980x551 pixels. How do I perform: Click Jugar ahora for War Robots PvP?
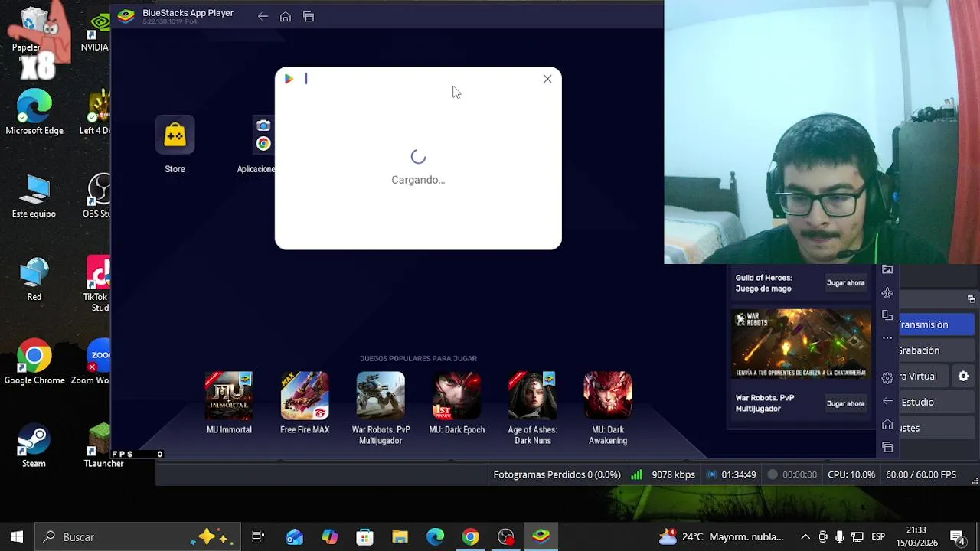pos(845,403)
